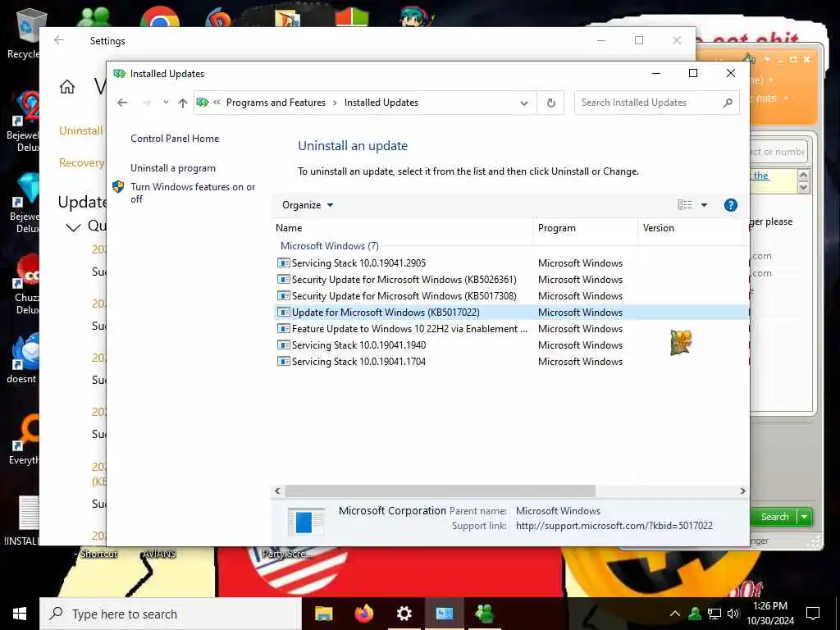Sort by the Version column header

pyautogui.click(x=690, y=228)
